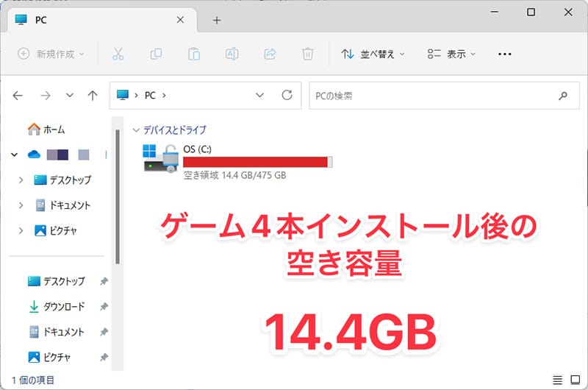
Task: Refresh the current PC folder view
Action: [287, 96]
